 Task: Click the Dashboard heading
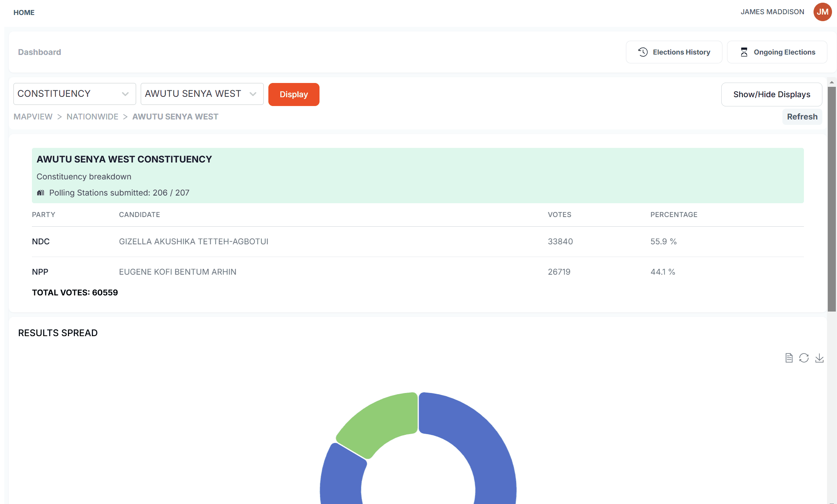[x=40, y=52]
